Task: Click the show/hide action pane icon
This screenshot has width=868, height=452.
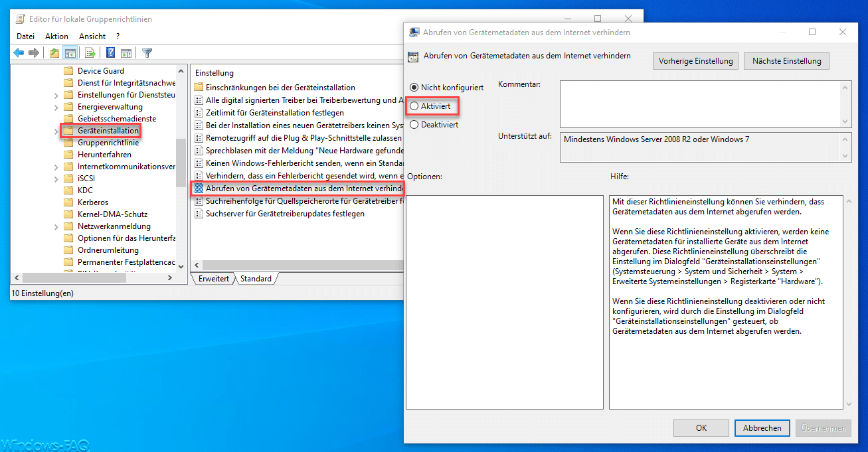Action: point(126,53)
